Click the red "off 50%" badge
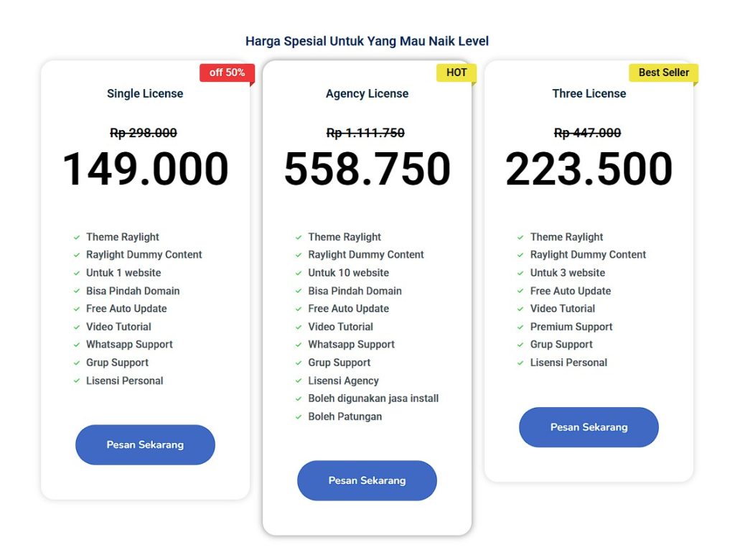This screenshot has width=735, height=560. point(227,73)
